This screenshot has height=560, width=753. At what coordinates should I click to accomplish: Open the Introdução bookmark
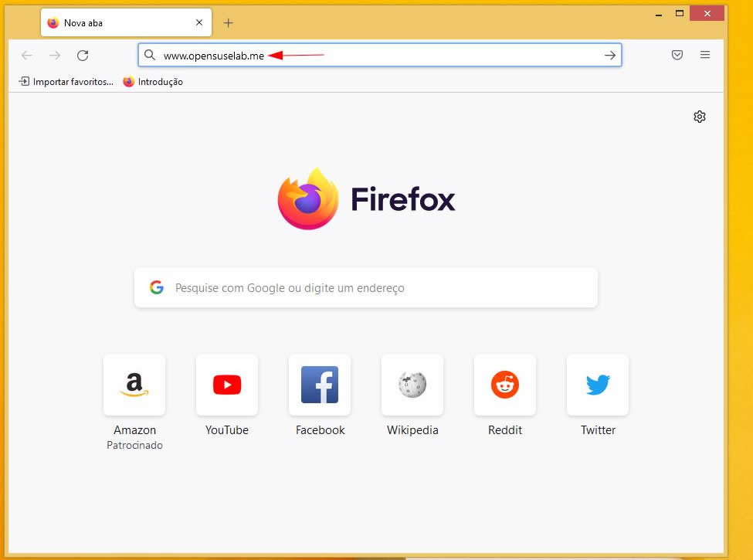pyautogui.click(x=153, y=82)
